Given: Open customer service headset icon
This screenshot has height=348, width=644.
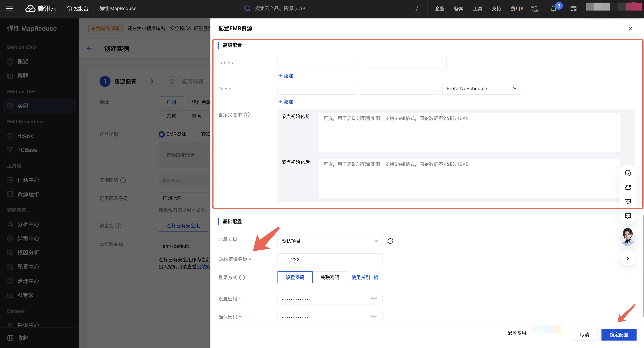Looking at the screenshot, I should (628, 173).
